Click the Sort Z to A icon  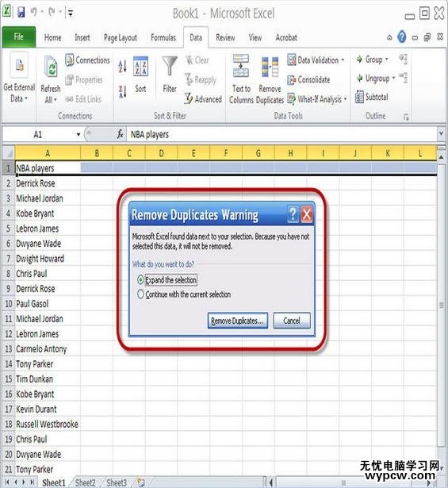click(122, 91)
